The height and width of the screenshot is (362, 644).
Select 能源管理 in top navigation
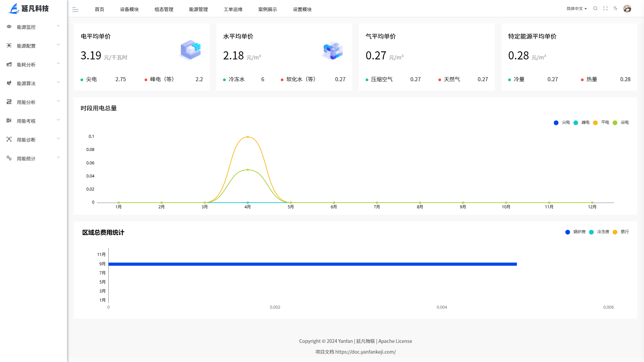(198, 9)
